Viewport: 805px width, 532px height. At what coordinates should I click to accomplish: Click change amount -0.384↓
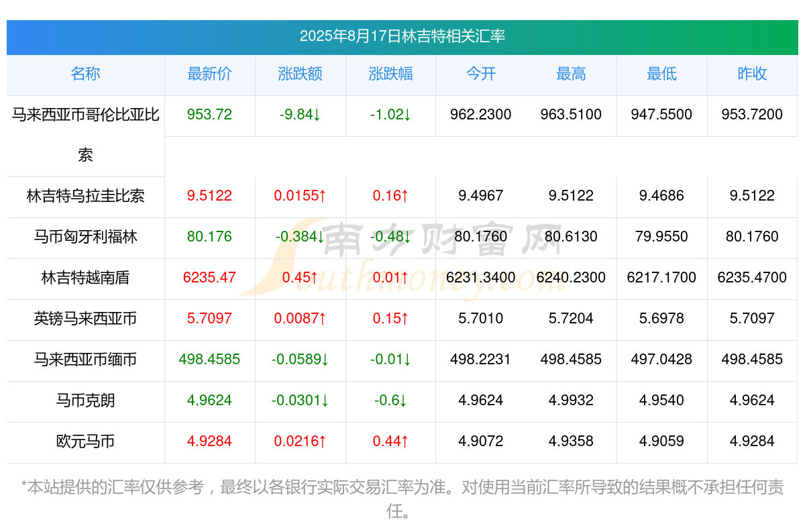(300, 237)
